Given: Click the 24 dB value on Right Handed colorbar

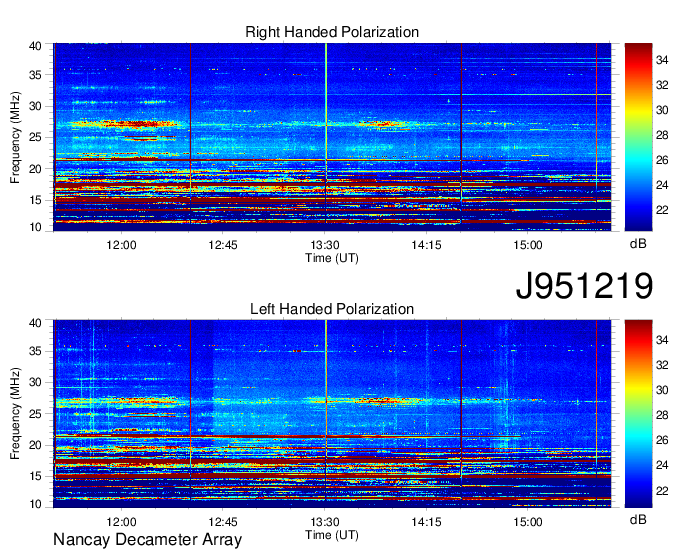Looking at the screenshot, I should point(662,185).
